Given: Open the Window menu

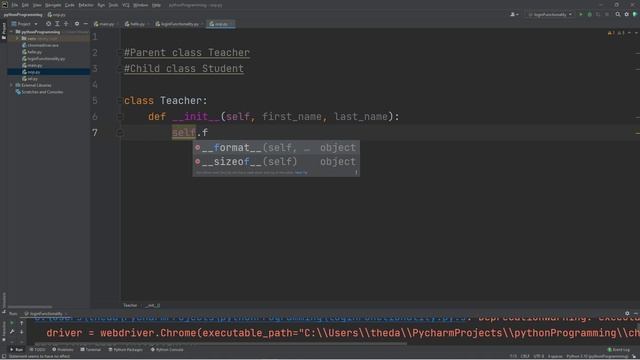Looking at the screenshot, I should [140, 5].
